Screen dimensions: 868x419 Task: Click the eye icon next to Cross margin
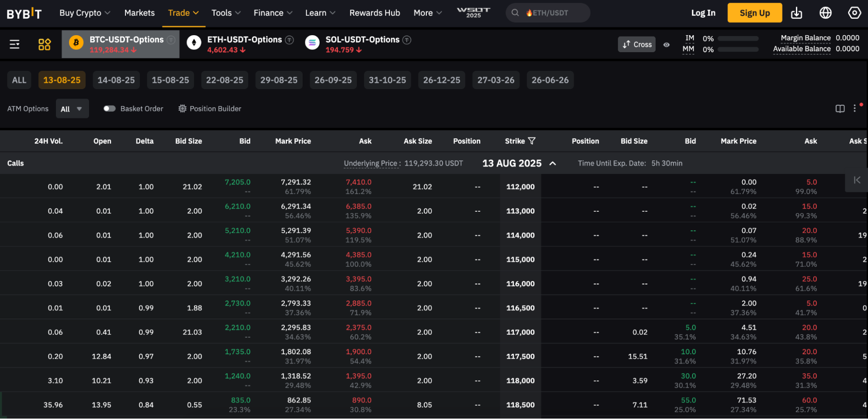click(x=667, y=45)
